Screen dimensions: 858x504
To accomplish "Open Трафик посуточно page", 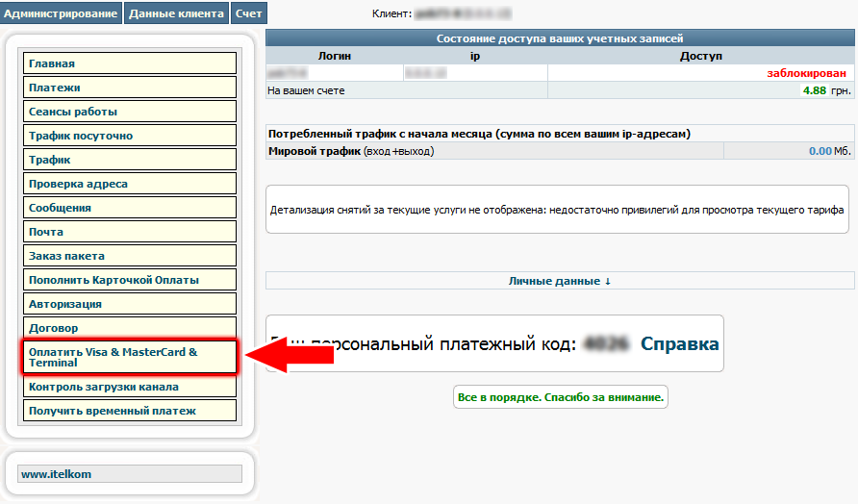I will [129, 136].
